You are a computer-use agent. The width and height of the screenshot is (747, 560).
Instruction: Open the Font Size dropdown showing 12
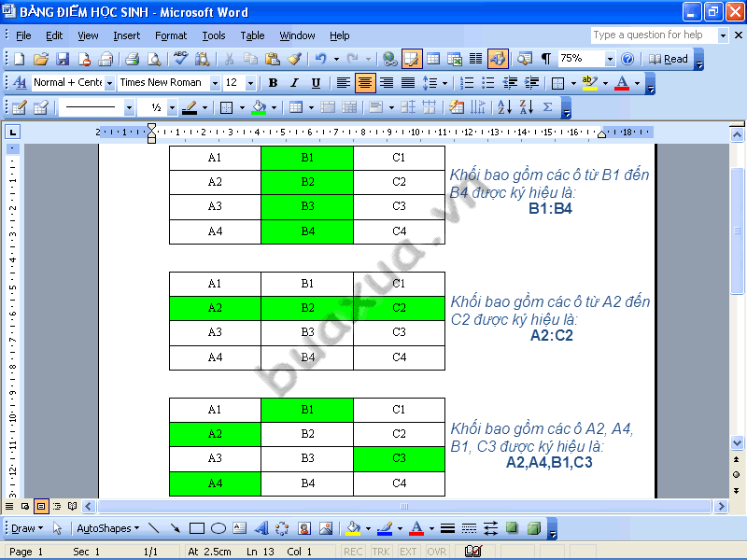(250, 83)
